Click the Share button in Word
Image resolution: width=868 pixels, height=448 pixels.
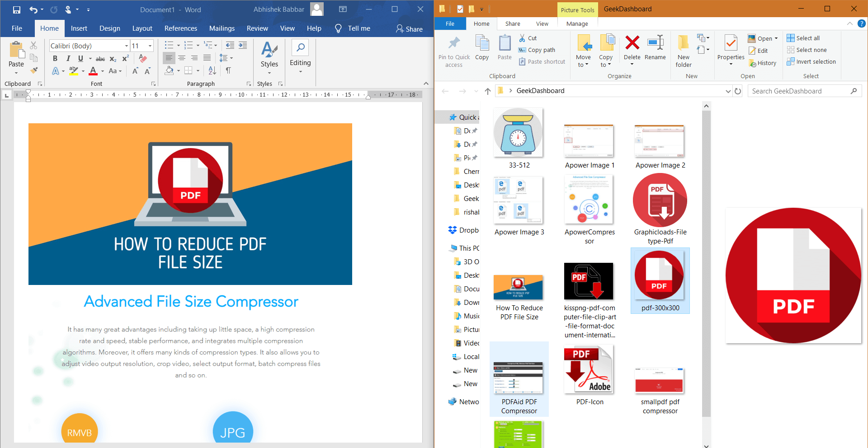(x=409, y=29)
